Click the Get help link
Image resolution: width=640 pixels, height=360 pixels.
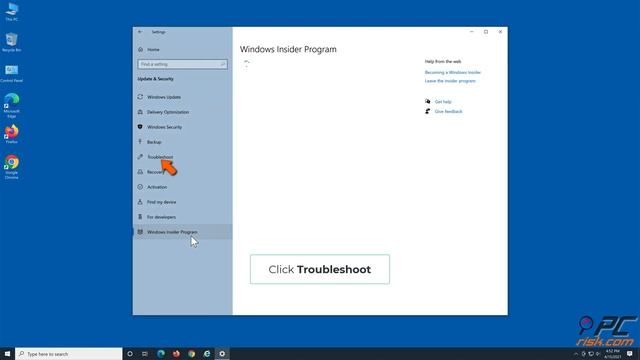click(x=443, y=102)
